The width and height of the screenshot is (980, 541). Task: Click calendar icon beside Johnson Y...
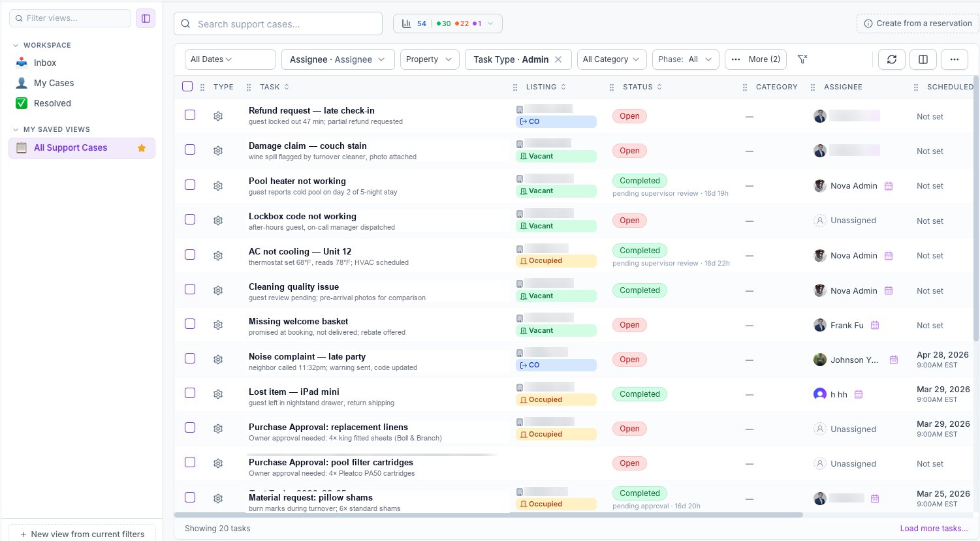894,360
